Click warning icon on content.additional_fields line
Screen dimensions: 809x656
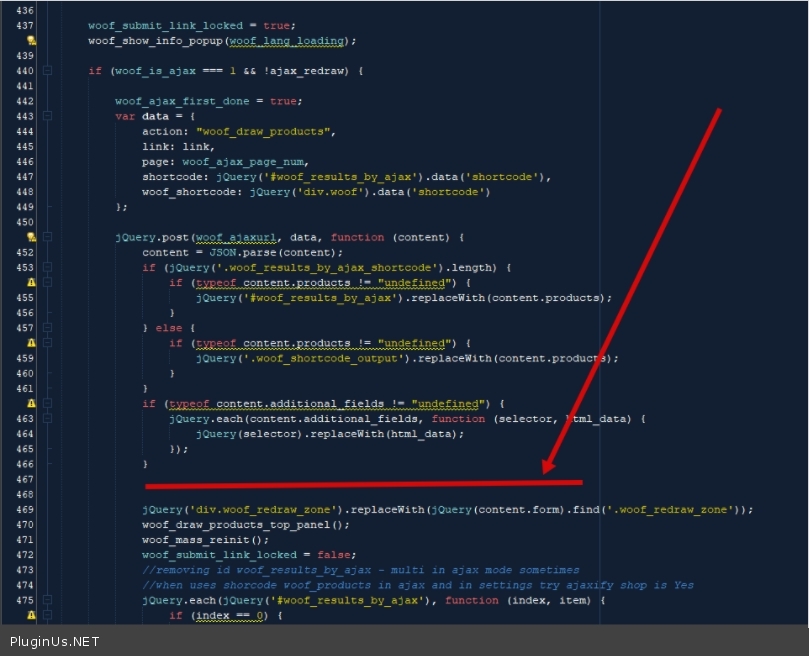click(x=31, y=403)
